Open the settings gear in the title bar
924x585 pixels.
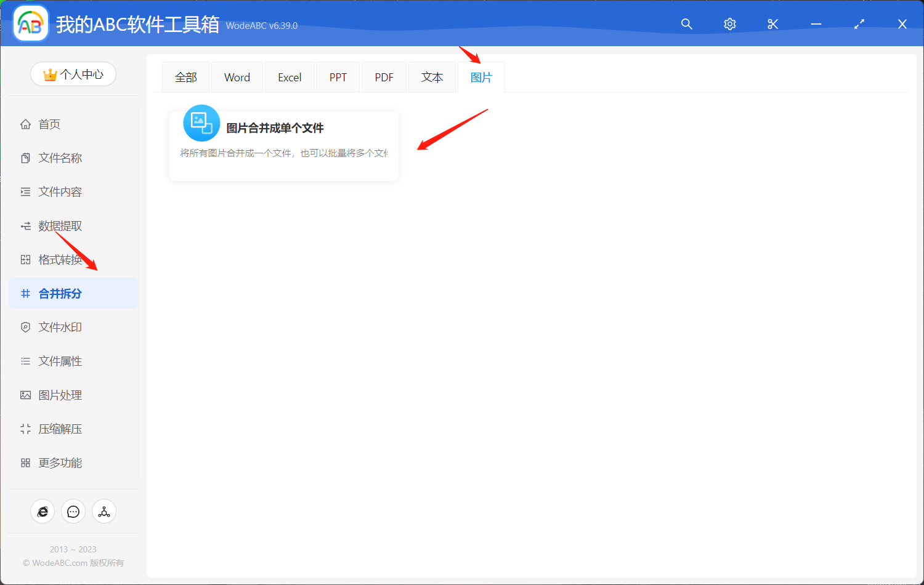point(729,24)
